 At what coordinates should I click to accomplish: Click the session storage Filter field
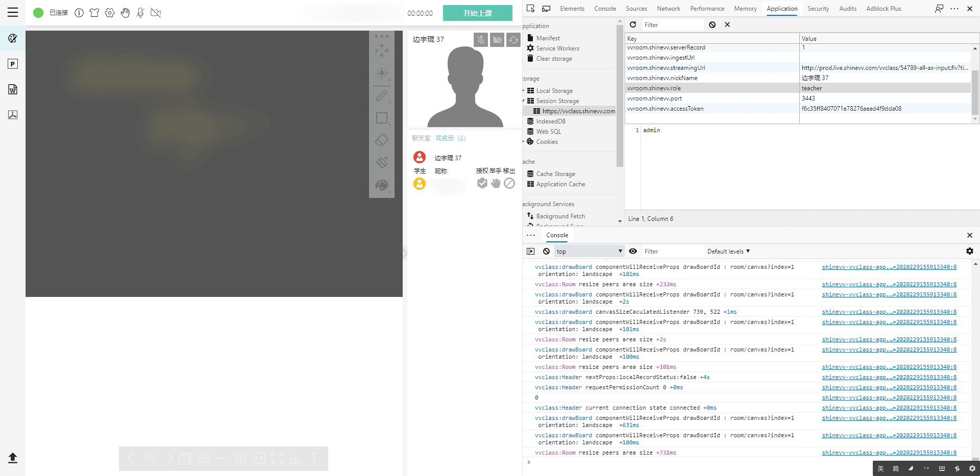(672, 24)
